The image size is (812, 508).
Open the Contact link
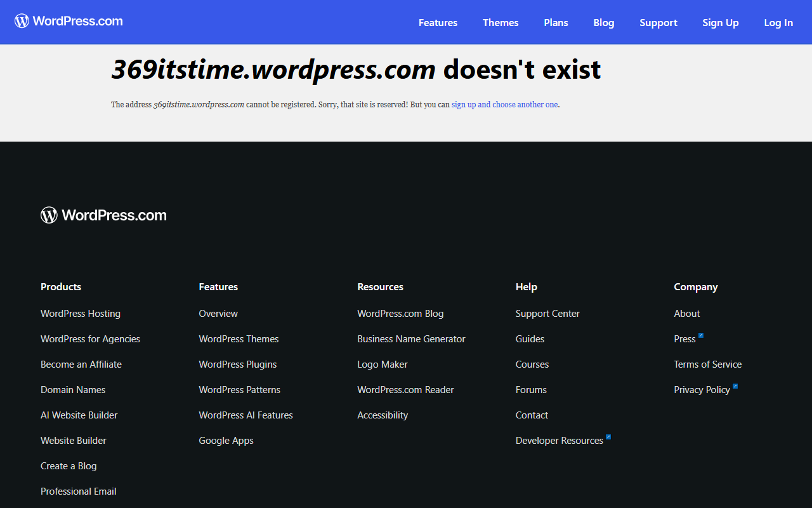tap(532, 415)
